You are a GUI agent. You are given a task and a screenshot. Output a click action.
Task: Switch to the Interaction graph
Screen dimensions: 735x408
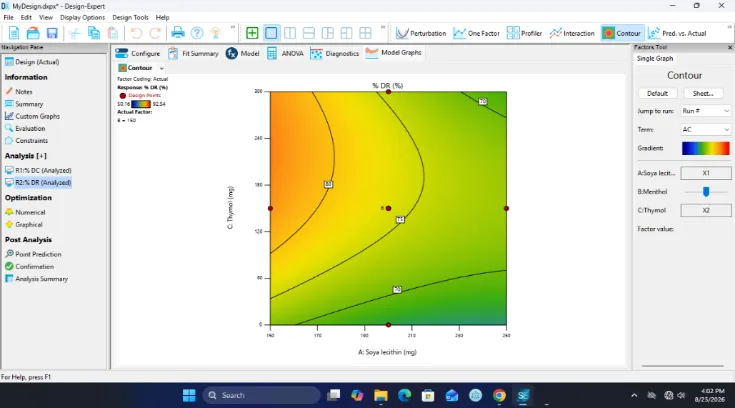click(x=572, y=33)
